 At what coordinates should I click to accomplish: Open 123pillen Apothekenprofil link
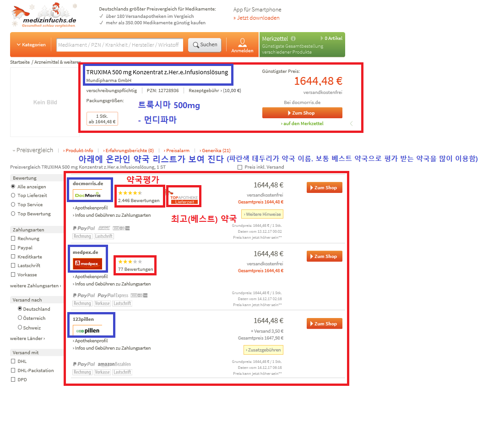click(x=90, y=341)
